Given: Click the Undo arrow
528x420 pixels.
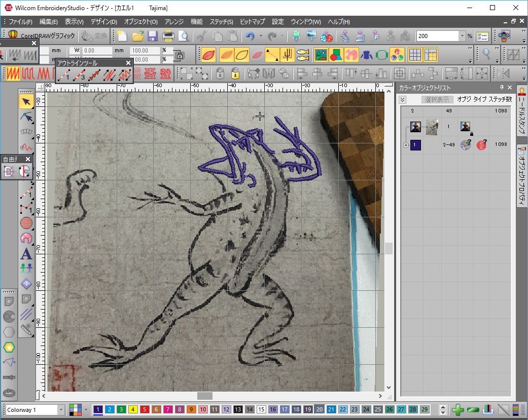Looking at the screenshot, I should click(250, 36).
